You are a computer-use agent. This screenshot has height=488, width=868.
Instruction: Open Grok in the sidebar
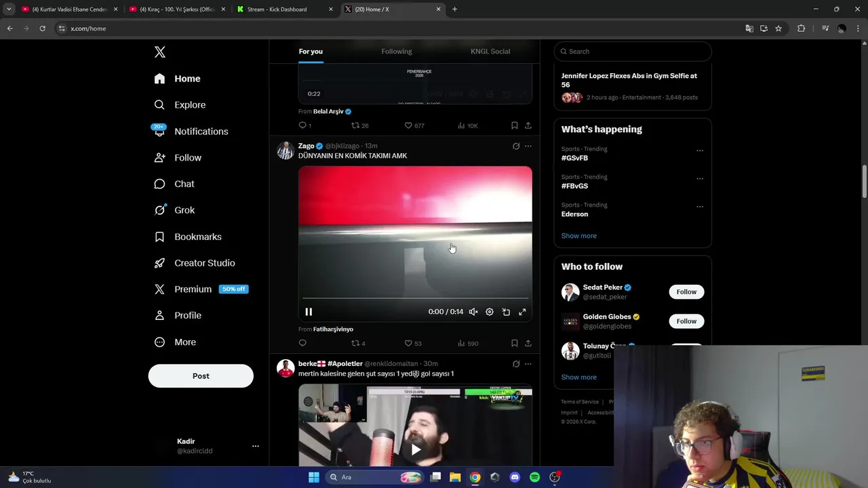pos(174,210)
